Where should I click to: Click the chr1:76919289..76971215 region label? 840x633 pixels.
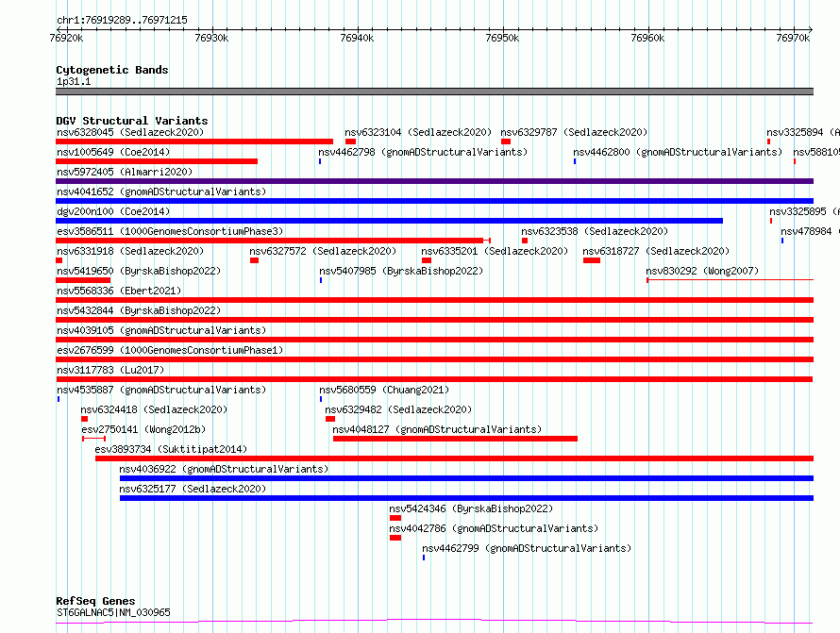(122, 21)
